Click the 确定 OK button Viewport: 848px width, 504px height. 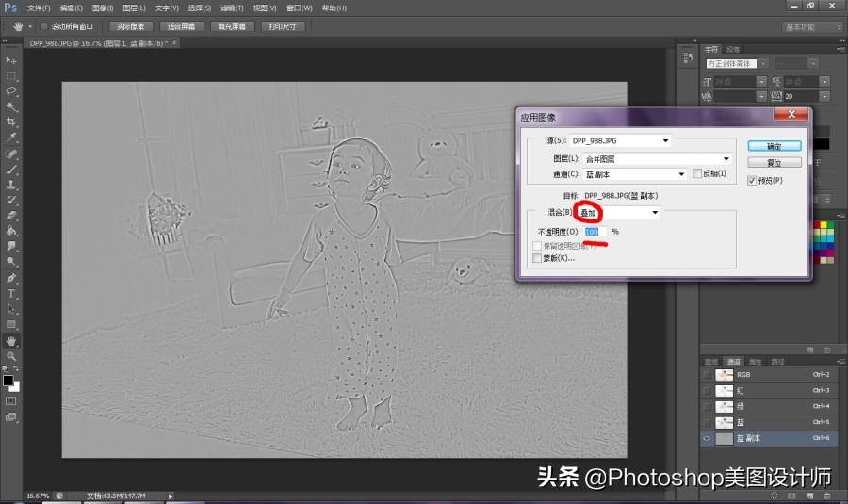tap(774, 146)
